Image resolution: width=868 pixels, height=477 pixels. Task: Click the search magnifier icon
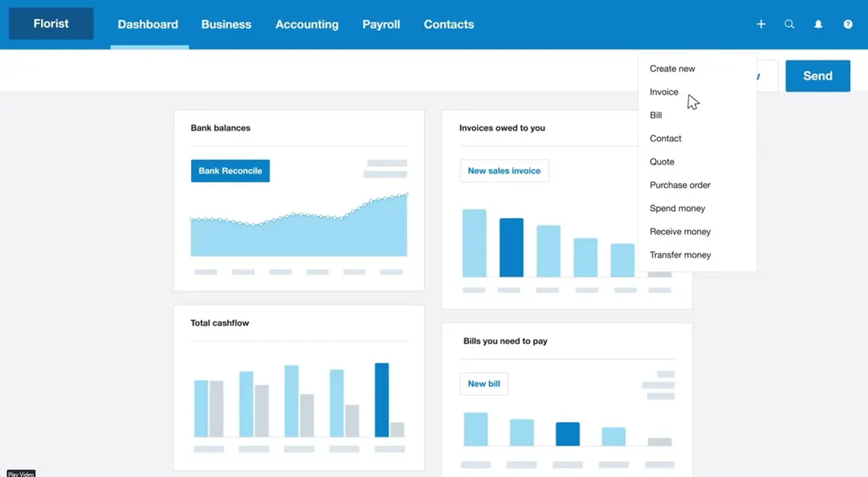coord(789,24)
